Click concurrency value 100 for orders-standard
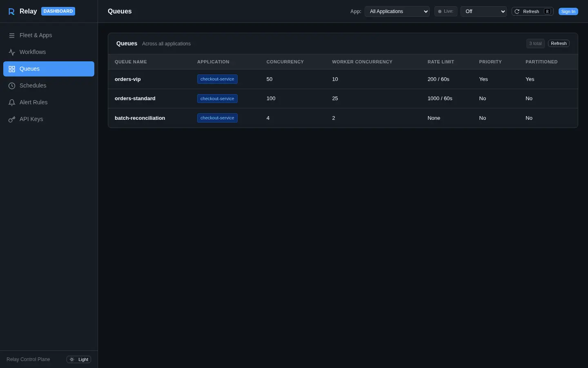Image resolution: width=588 pixels, height=368 pixels. (x=271, y=98)
